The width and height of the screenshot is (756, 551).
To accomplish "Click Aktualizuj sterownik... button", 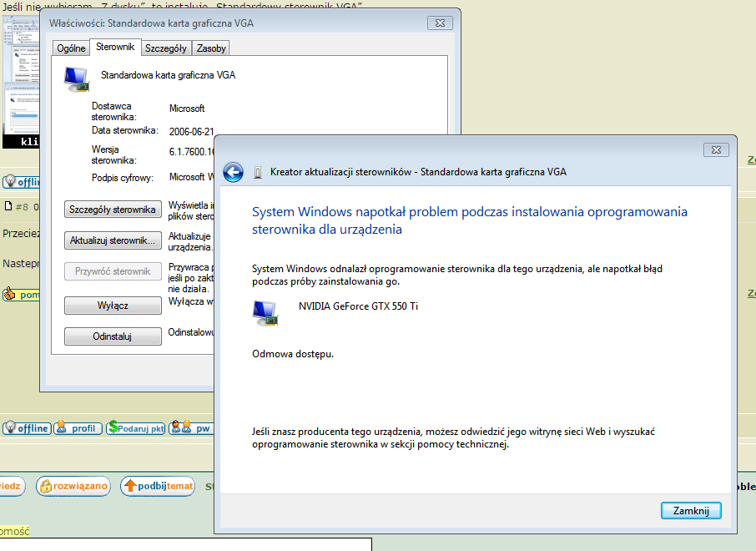I will click(x=113, y=240).
